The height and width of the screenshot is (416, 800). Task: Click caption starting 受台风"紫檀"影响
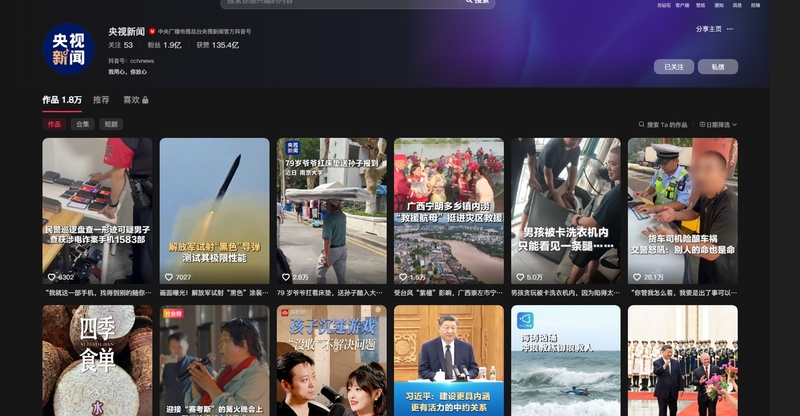(448, 293)
